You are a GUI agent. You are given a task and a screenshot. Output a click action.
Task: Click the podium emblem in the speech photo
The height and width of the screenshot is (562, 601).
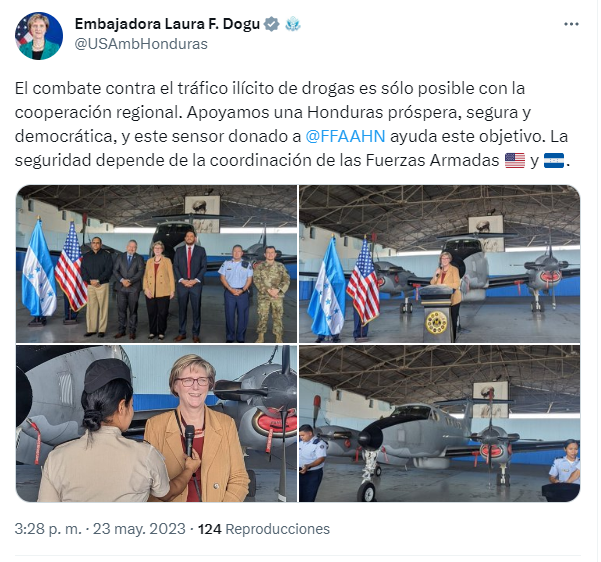(x=436, y=322)
